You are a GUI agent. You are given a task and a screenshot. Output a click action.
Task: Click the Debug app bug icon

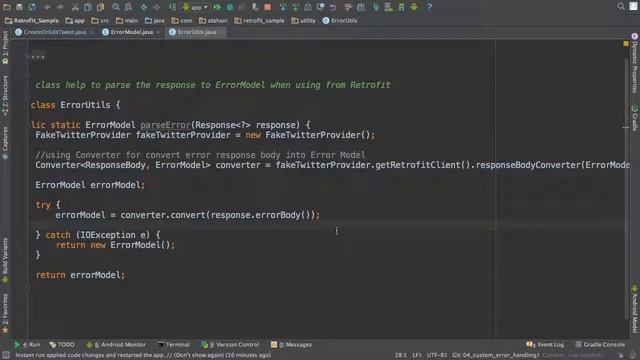pos(230,7)
